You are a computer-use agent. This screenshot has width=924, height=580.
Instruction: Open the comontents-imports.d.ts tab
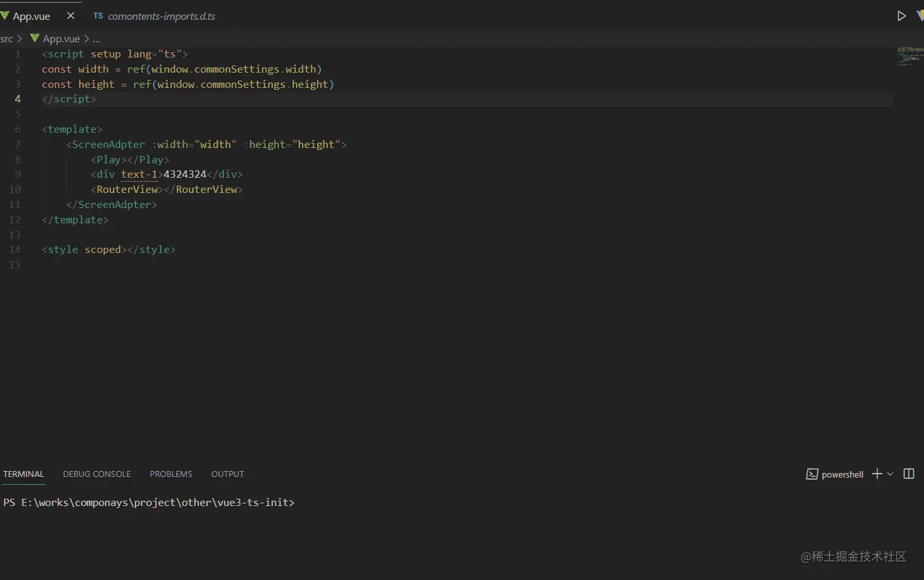pyautogui.click(x=161, y=17)
